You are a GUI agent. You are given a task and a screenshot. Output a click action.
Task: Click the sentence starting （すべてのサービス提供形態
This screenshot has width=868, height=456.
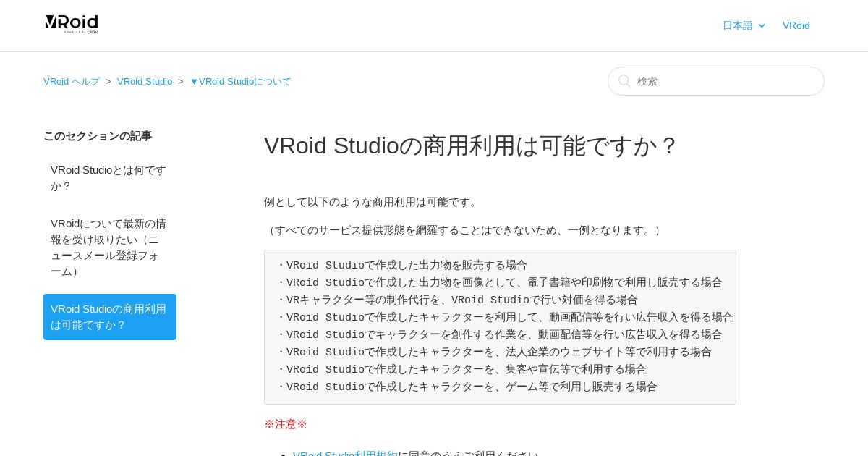464,230
